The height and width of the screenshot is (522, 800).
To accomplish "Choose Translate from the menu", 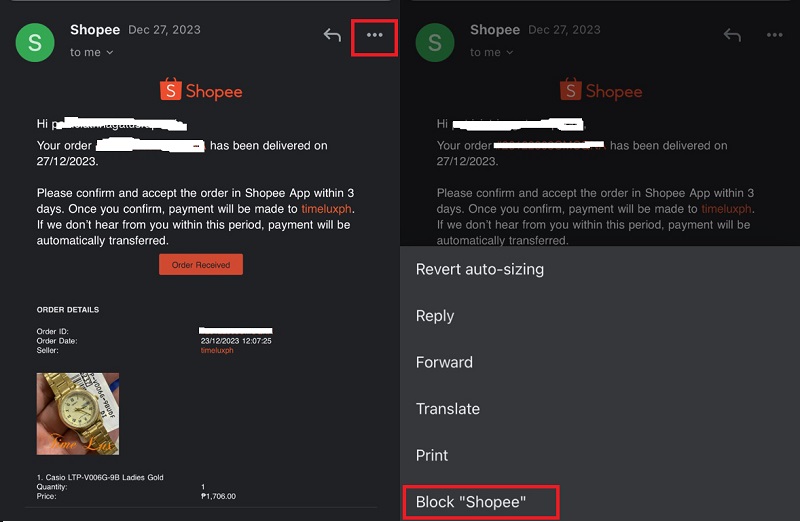I will pos(447,409).
